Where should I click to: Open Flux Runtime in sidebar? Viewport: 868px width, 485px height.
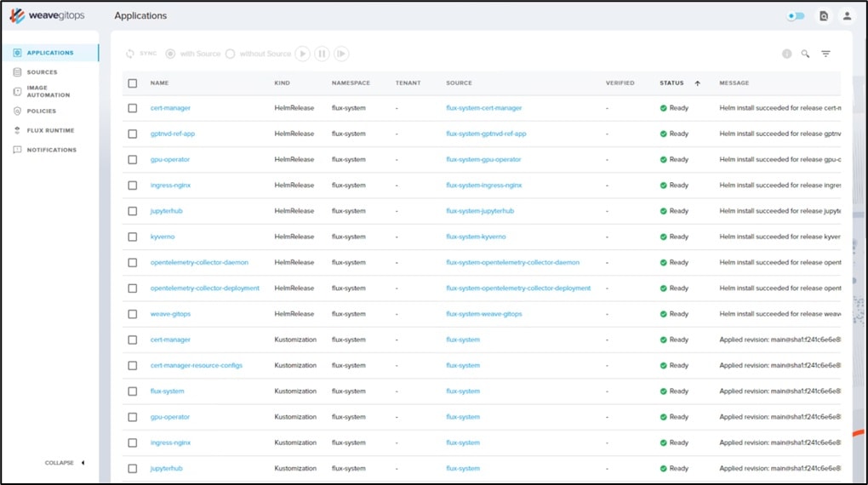coord(50,130)
